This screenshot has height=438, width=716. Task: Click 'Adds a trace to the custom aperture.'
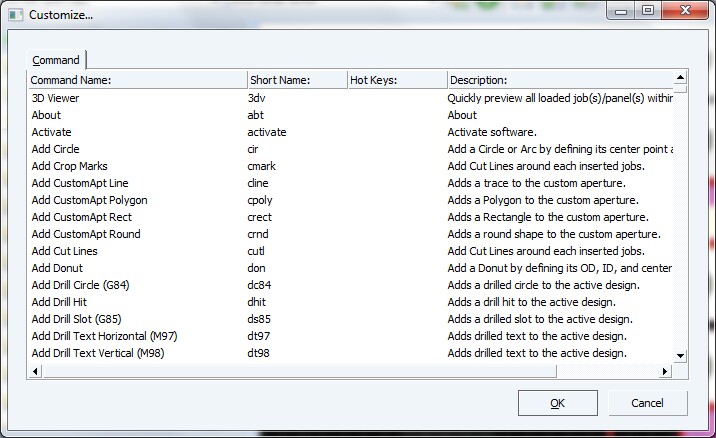537,183
